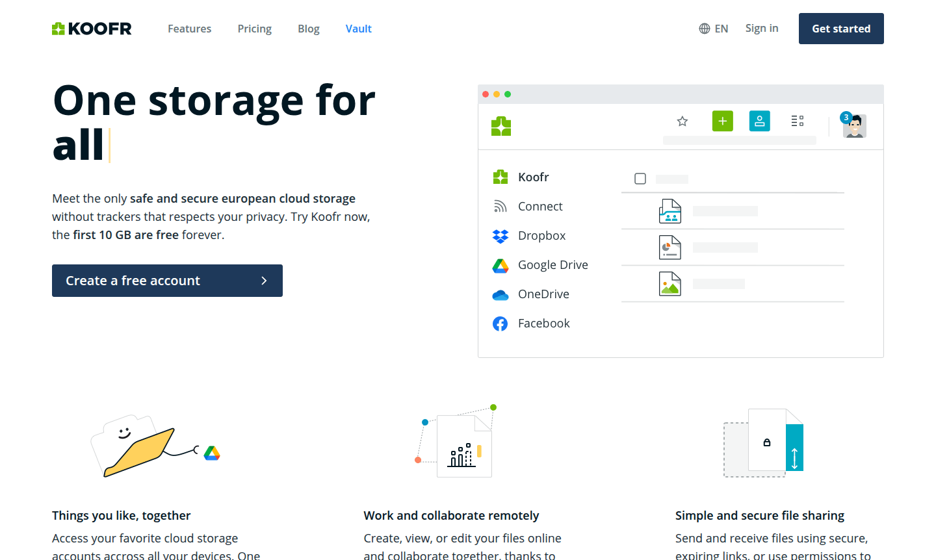Open the Features menu item
The width and height of the screenshot is (936, 560).
pyautogui.click(x=189, y=29)
